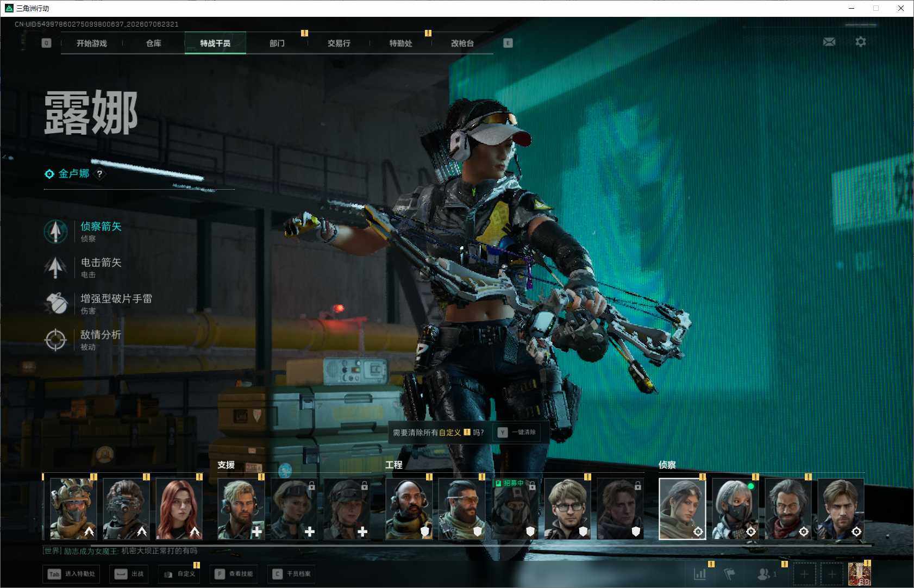Open the 特勤处 tab
This screenshot has width=914, height=588.
pyautogui.click(x=401, y=43)
